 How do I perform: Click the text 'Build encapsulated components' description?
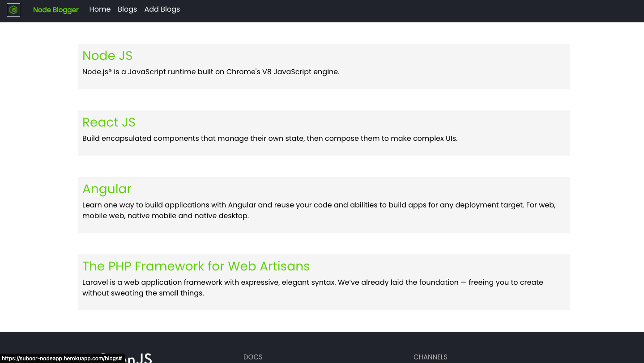270,138
